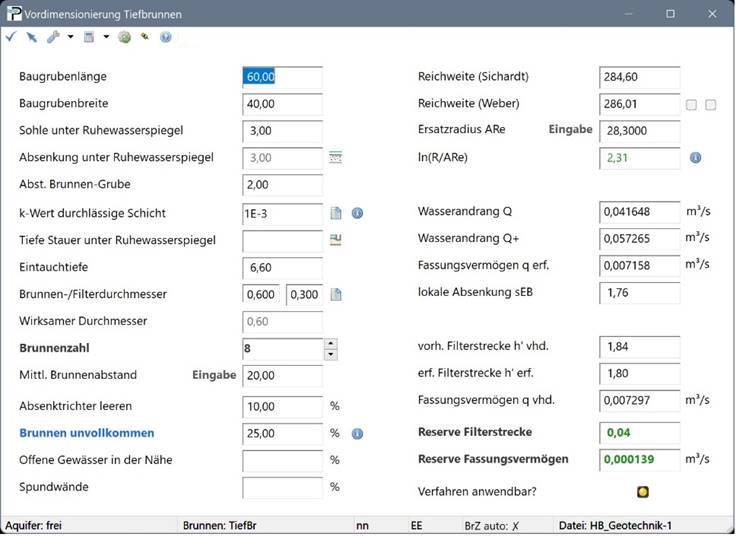The height and width of the screenshot is (537, 736).
Task: Click the Baugrubenbreite input field
Action: (x=282, y=104)
